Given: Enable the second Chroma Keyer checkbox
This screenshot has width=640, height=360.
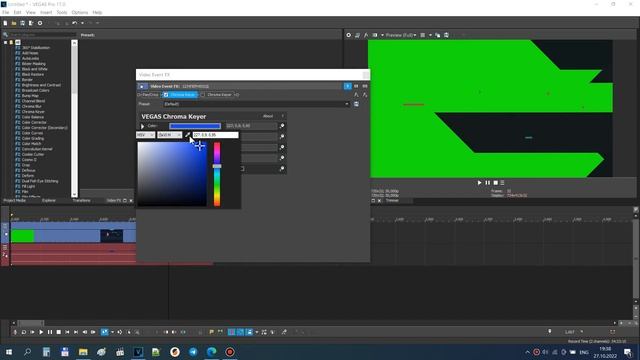Looking at the screenshot, I should (202, 95).
